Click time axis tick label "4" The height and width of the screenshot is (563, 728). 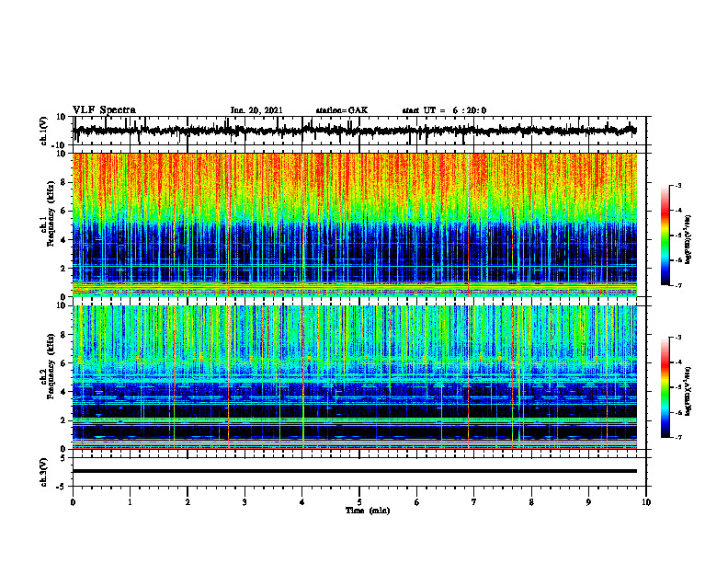click(x=302, y=502)
